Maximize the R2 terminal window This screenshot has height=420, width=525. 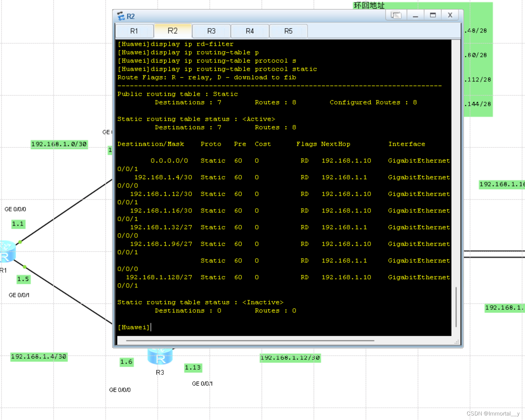point(433,15)
